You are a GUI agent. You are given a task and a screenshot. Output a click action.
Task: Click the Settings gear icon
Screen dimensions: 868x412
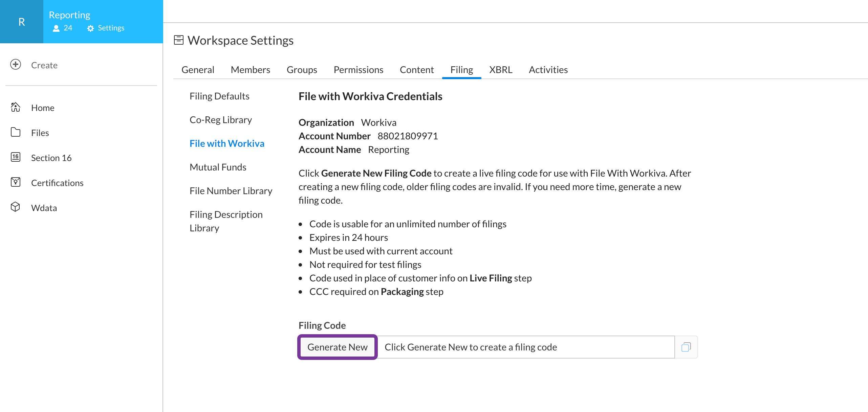pos(90,28)
